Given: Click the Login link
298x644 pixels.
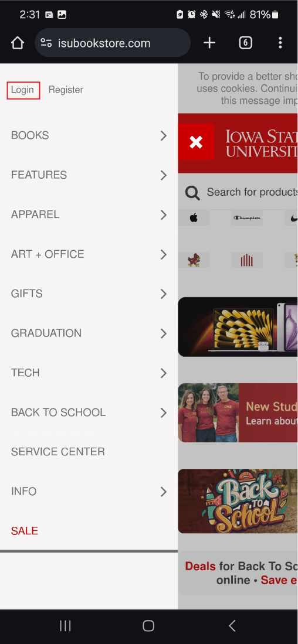Looking at the screenshot, I should [23, 90].
